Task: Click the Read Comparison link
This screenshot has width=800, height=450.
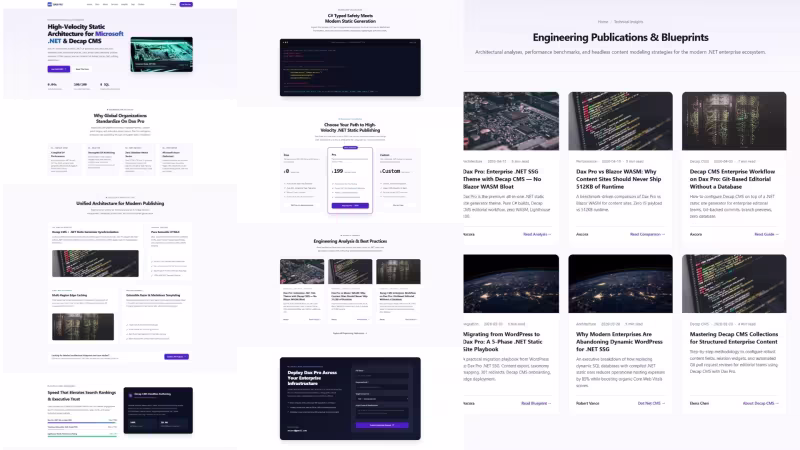Action: 647,234
